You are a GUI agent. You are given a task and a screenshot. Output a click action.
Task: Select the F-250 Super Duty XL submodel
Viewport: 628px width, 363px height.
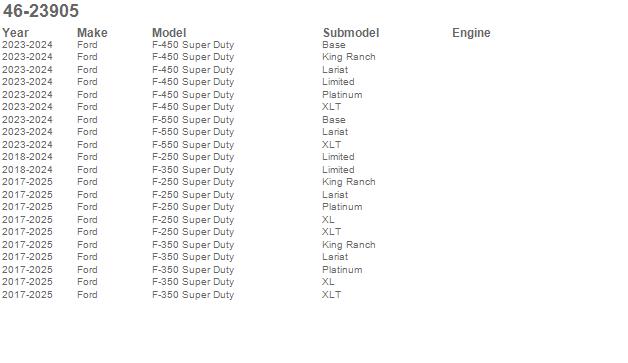328,220
